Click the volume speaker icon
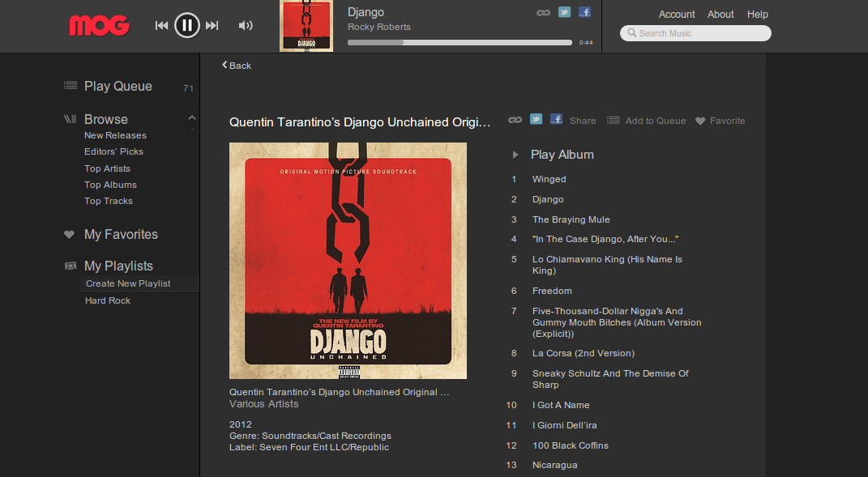This screenshot has height=477, width=868. [246, 25]
